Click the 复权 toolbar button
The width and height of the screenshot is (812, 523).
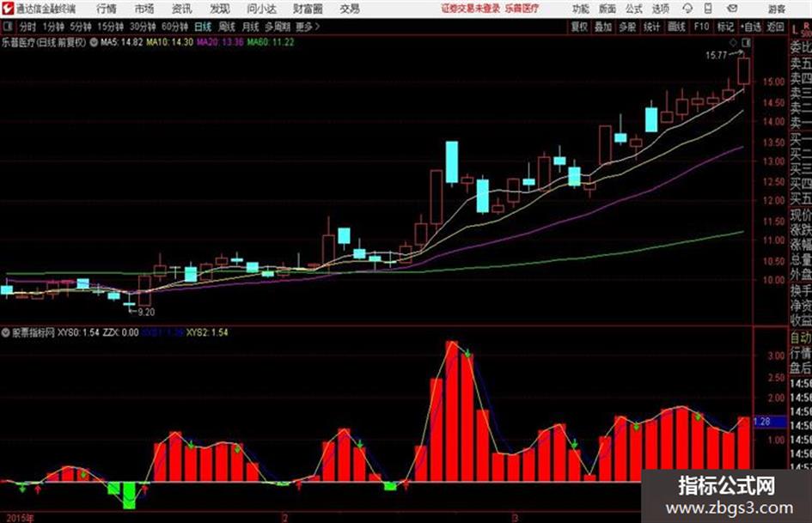click(x=579, y=27)
